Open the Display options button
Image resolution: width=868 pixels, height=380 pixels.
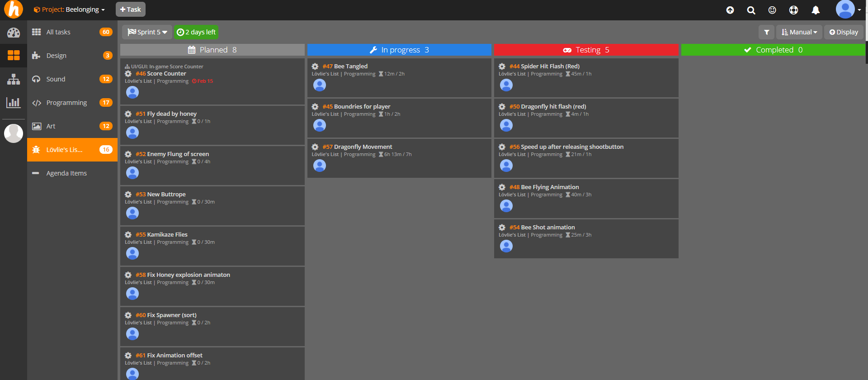(x=844, y=32)
